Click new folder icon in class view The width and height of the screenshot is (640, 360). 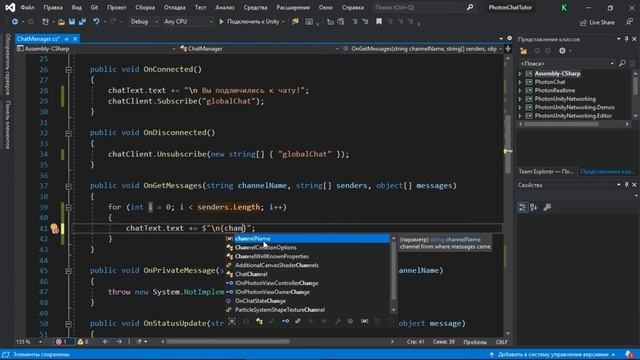524,51
